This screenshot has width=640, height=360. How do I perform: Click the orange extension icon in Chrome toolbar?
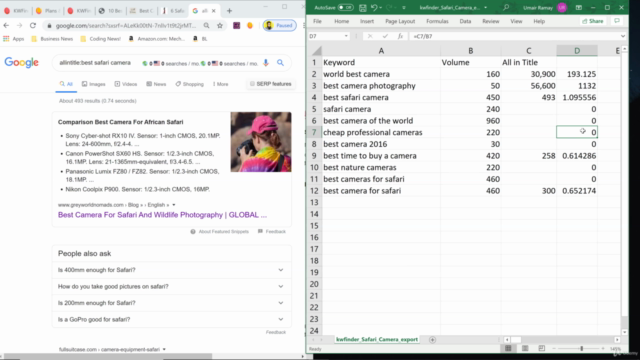coord(250,25)
